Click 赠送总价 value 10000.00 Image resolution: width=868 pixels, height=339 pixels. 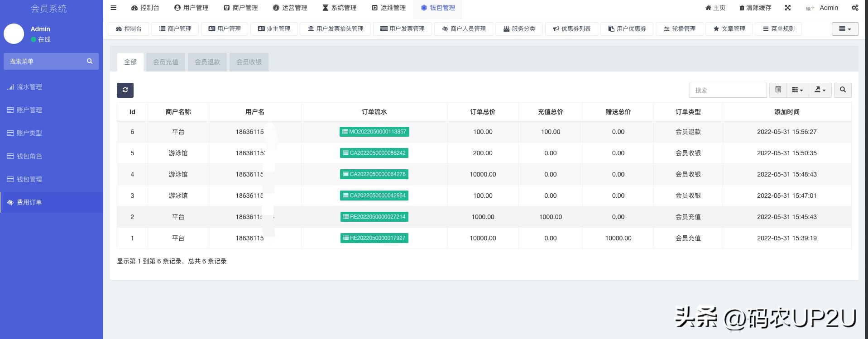(x=618, y=238)
